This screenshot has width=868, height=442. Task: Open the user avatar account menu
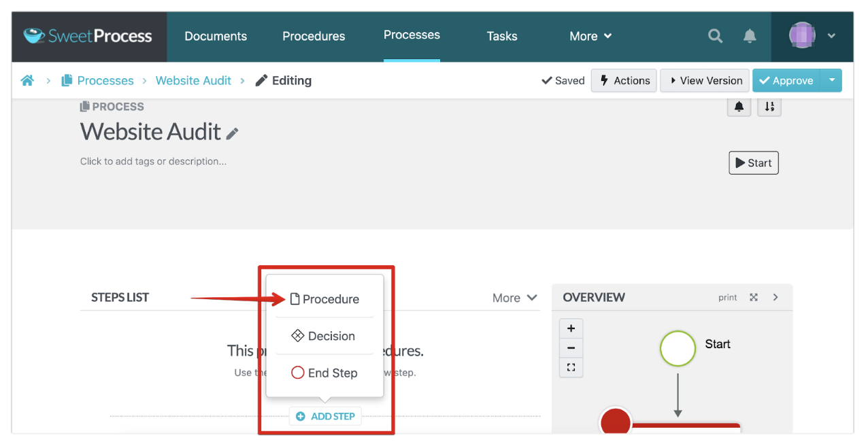(x=812, y=36)
